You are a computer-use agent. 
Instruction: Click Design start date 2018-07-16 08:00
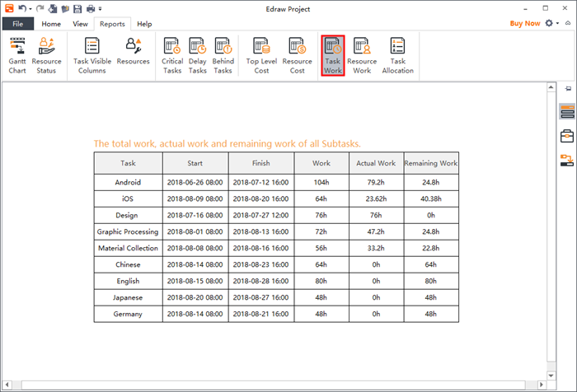tap(195, 216)
